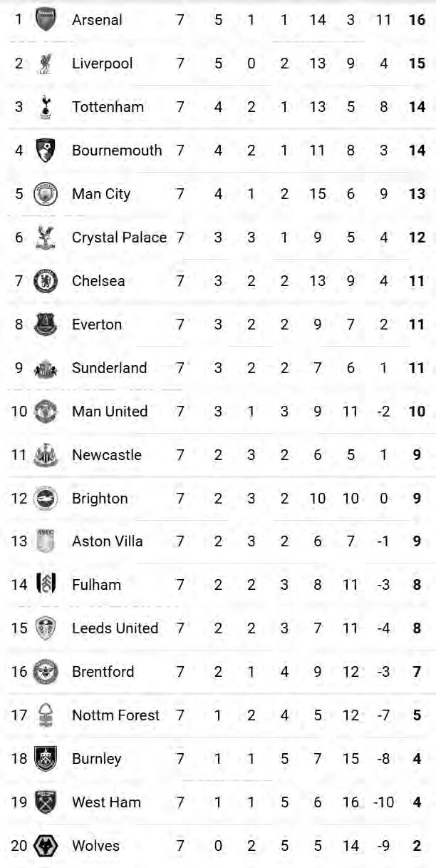Click the Arsenal club crest
The height and width of the screenshot is (868, 436).
(x=46, y=20)
